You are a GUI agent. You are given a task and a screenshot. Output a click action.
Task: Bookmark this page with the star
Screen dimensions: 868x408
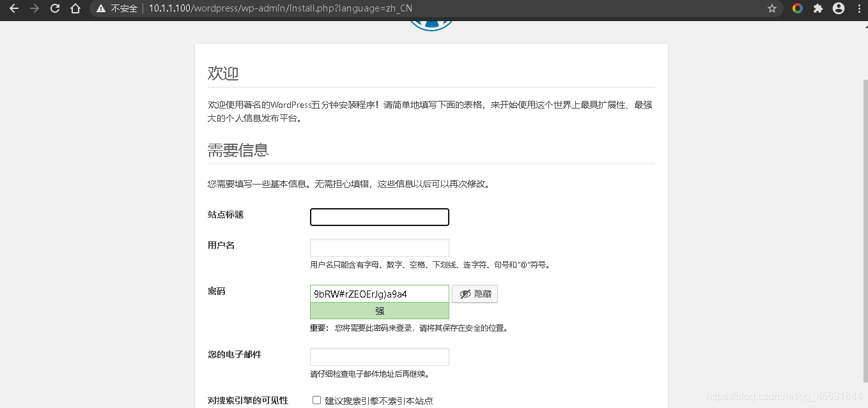point(772,8)
